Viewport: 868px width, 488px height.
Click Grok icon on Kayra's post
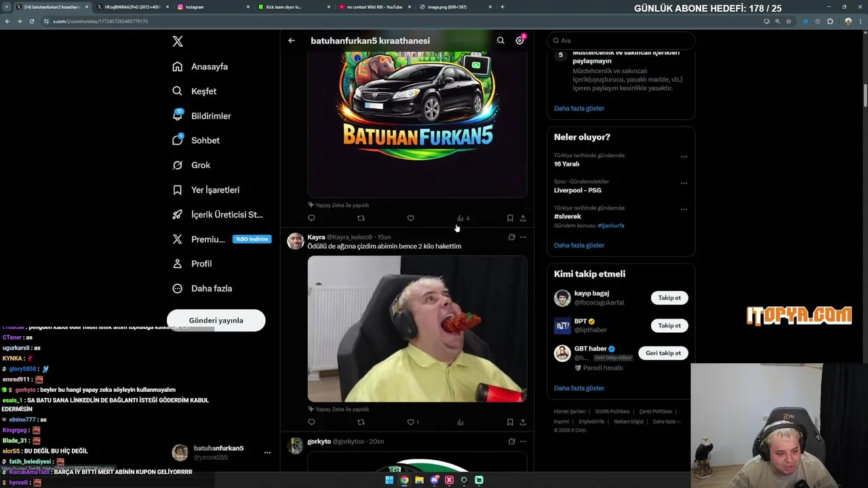tap(511, 237)
